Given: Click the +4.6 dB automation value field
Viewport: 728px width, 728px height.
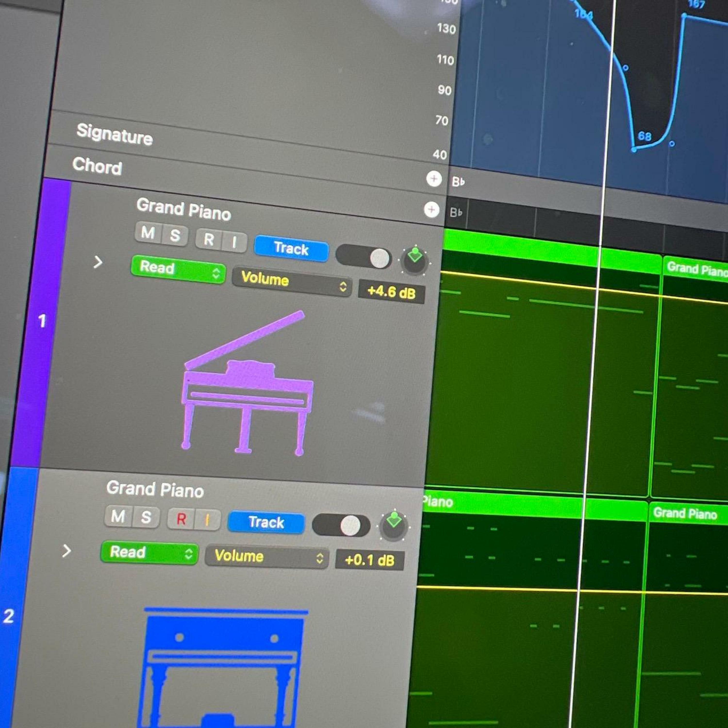Looking at the screenshot, I should 391,292.
